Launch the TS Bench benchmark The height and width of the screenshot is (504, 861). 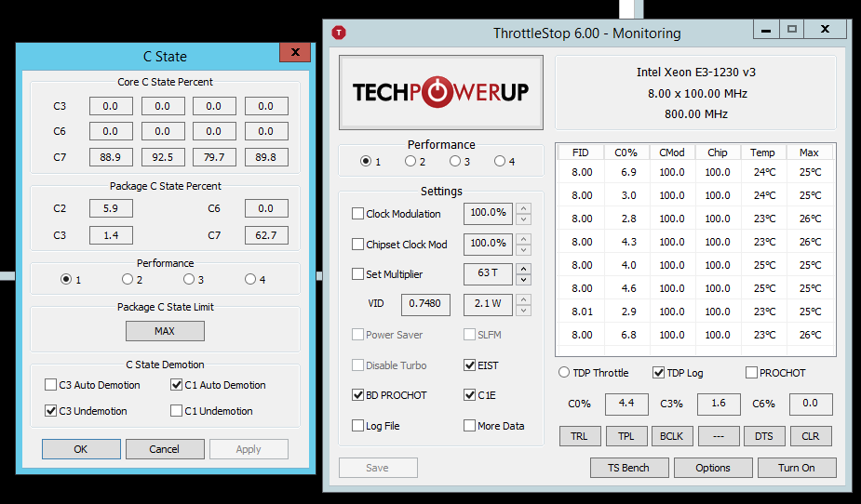629,468
